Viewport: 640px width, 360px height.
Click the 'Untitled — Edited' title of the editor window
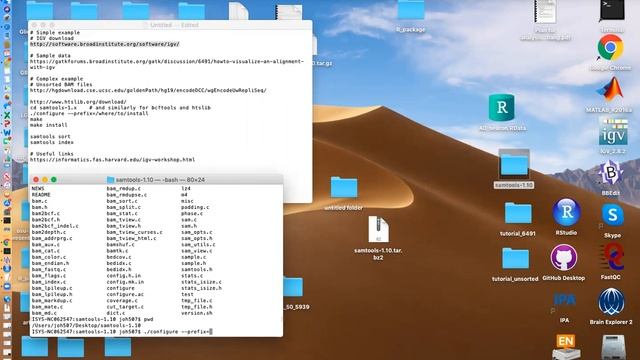(174, 25)
